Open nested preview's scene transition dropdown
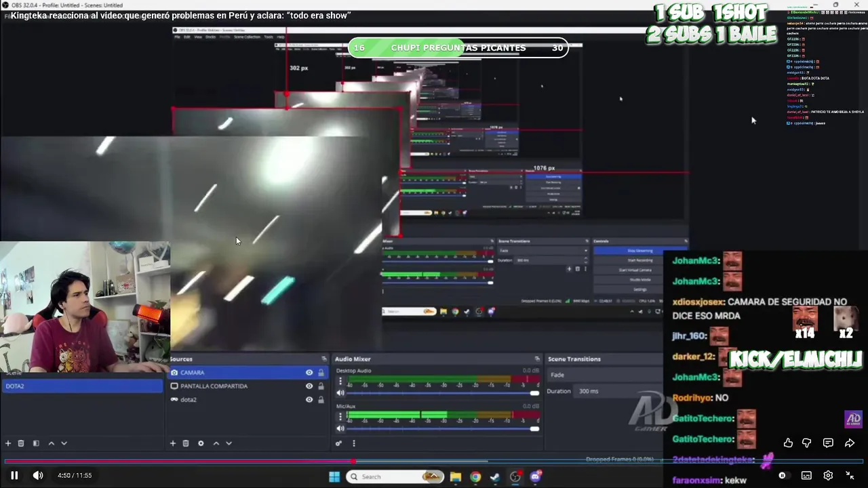The height and width of the screenshot is (488, 868). point(542,251)
